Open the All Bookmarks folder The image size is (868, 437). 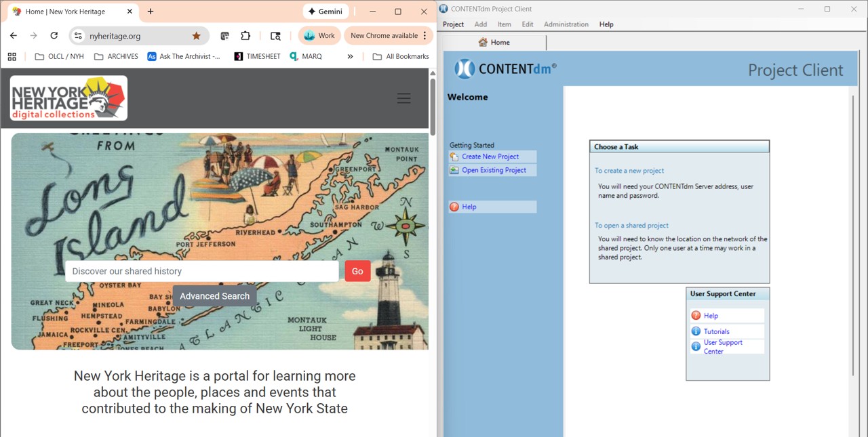click(x=401, y=57)
